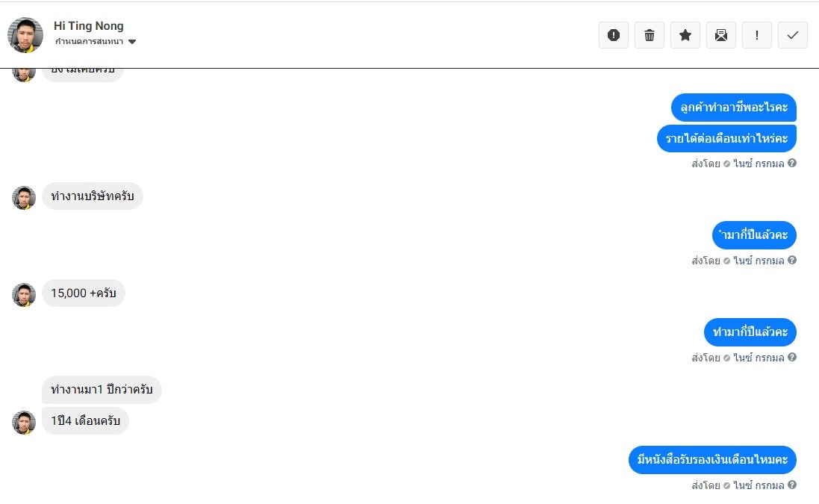The image size is (819, 504).
Task: Select the "รายได้ต่อเดือนเท่าไหร่คะ" message bubble
Action: pyautogui.click(x=726, y=138)
